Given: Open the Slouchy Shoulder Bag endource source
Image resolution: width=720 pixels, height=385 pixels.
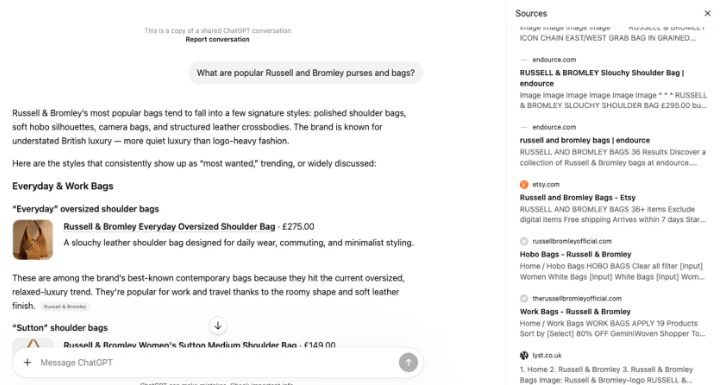Looking at the screenshot, I should pos(602,78).
